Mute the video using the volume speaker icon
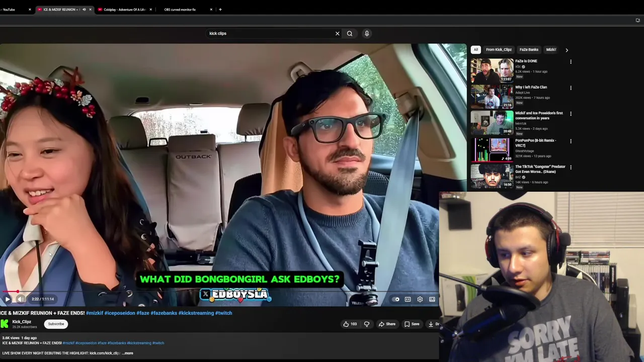The image size is (644, 362). 21,299
